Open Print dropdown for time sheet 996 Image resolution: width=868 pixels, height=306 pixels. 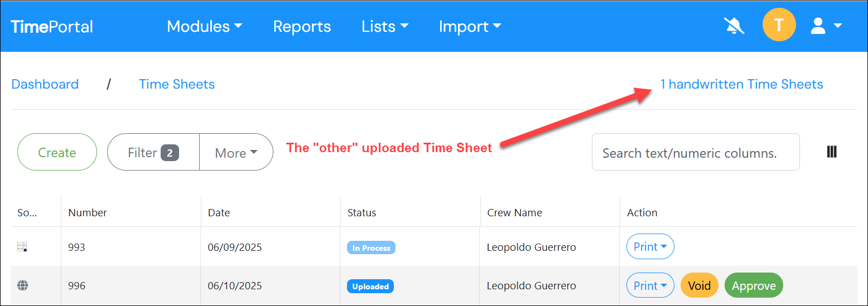650,285
